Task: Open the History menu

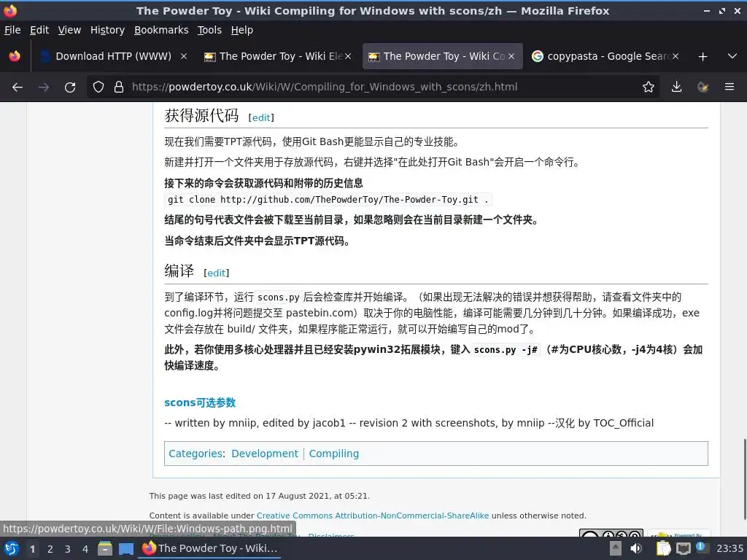Action: 107,30
